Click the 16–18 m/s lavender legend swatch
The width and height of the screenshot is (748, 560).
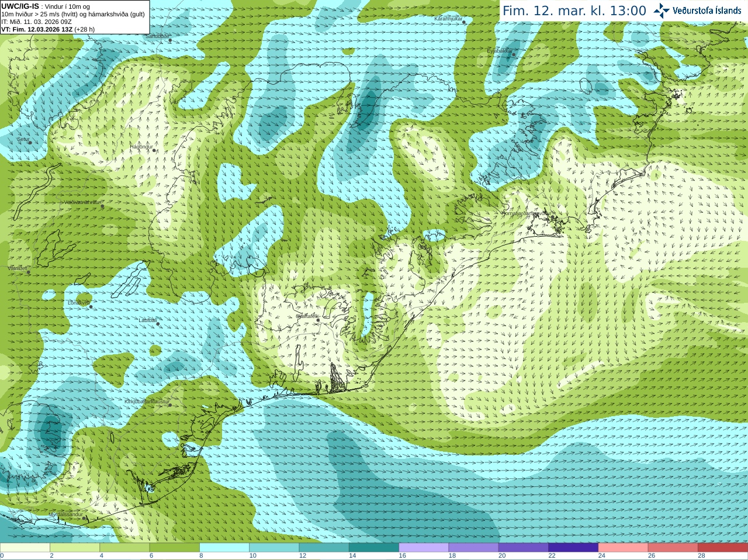tap(424, 548)
